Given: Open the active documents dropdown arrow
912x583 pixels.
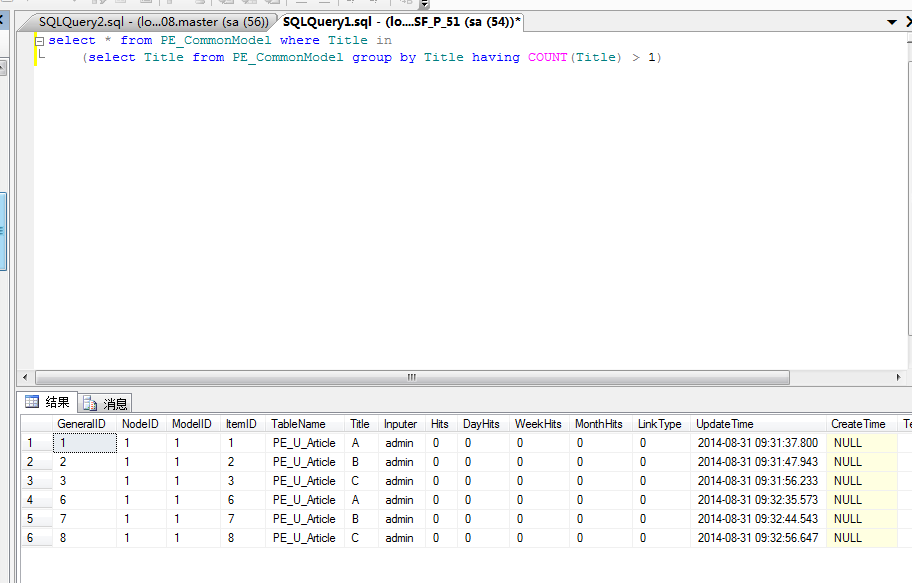Looking at the screenshot, I should pyautogui.click(x=891, y=22).
